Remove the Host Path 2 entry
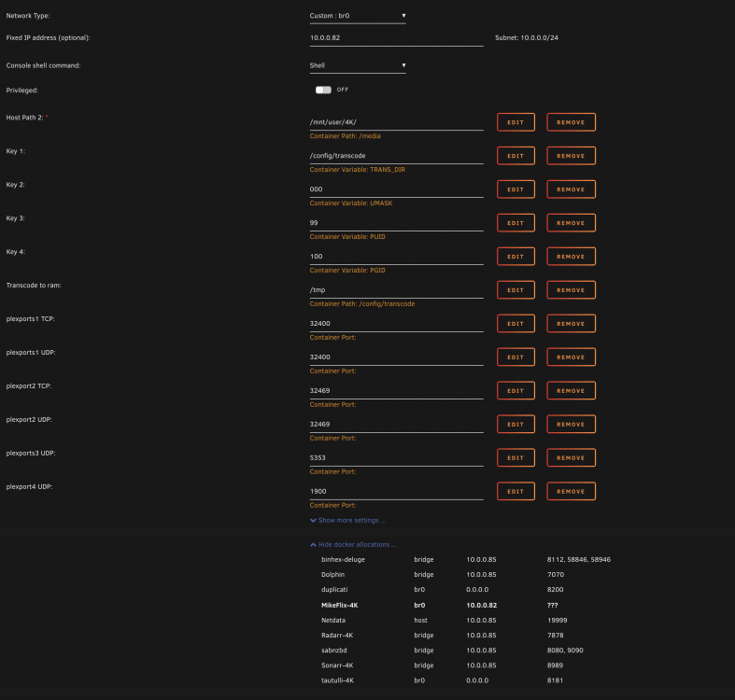This screenshot has width=735, height=700. click(571, 122)
